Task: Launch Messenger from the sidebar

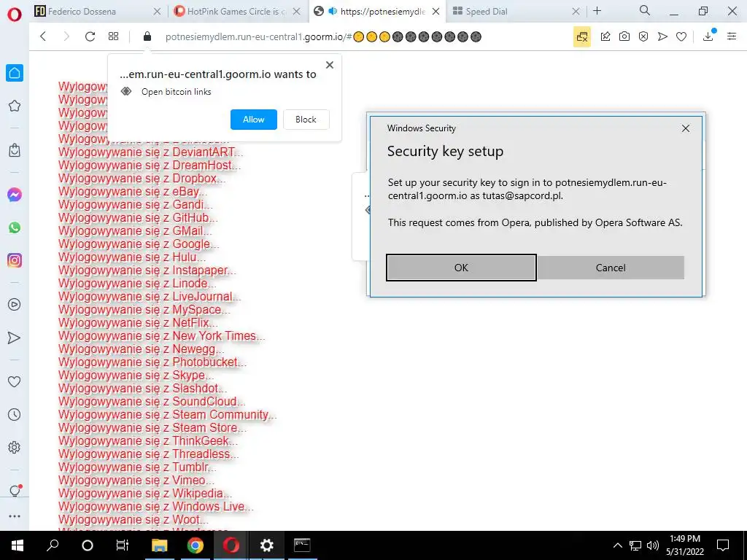Action: pos(15,195)
